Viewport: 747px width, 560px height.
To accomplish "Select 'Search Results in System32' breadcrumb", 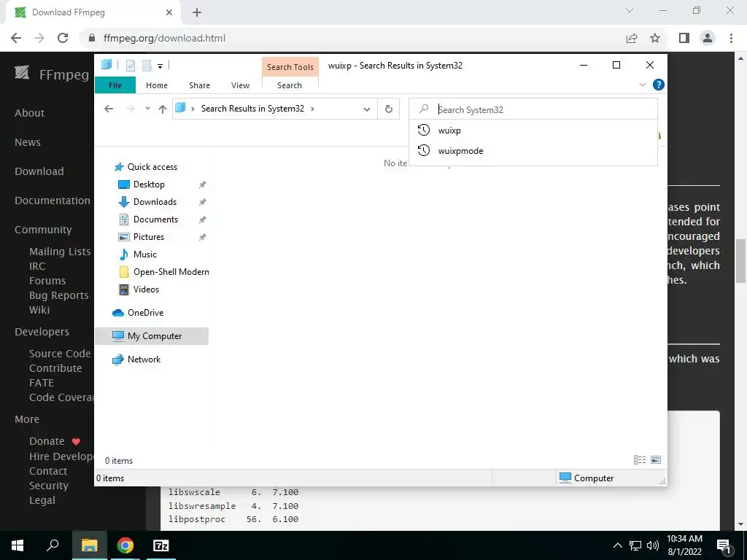I will pos(252,109).
